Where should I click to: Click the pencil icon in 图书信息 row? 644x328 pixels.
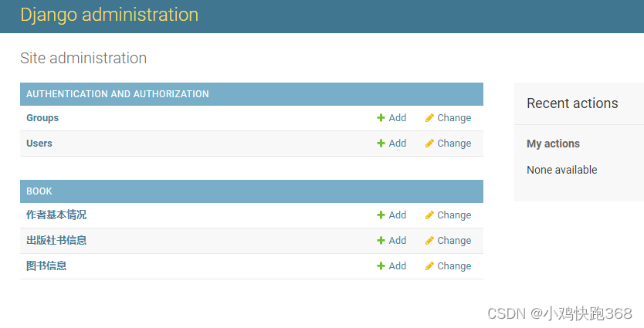coord(429,266)
